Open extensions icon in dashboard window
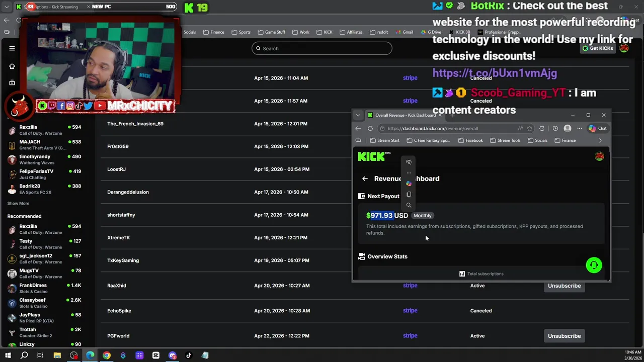The width and height of the screenshot is (644, 362). [x=542, y=128]
